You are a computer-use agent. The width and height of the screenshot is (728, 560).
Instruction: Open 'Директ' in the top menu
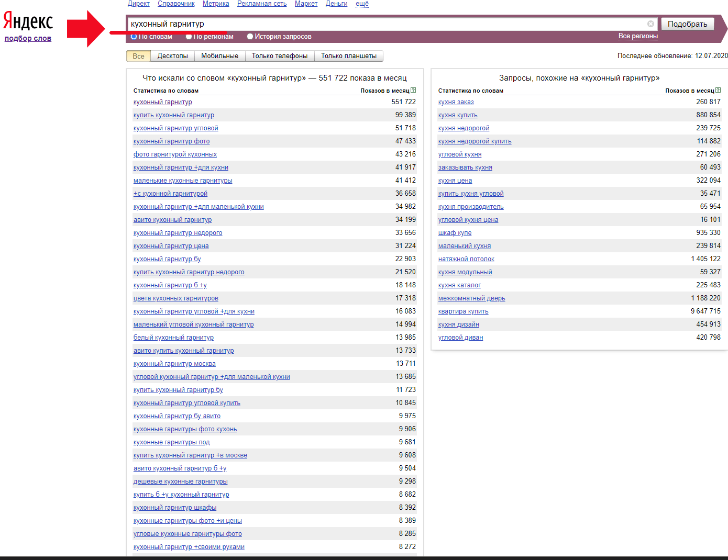(139, 4)
